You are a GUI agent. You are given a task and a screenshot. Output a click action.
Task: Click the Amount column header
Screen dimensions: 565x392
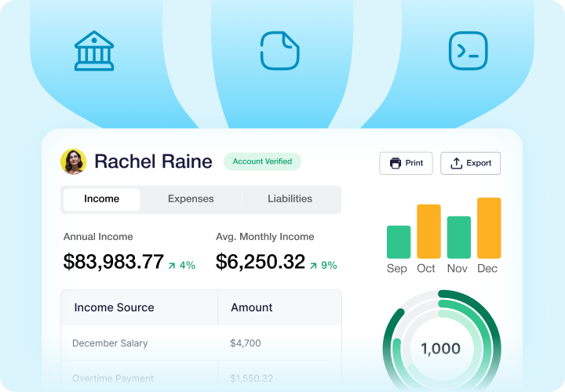tap(252, 307)
